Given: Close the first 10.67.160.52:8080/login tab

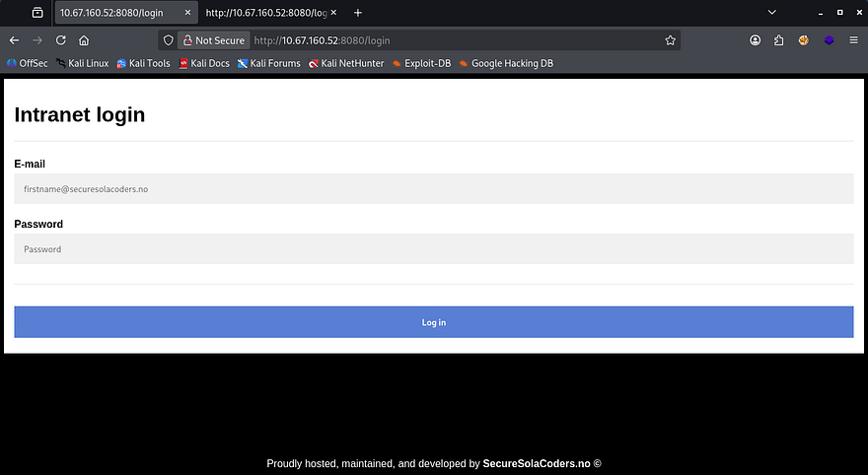Looking at the screenshot, I should click(x=187, y=13).
